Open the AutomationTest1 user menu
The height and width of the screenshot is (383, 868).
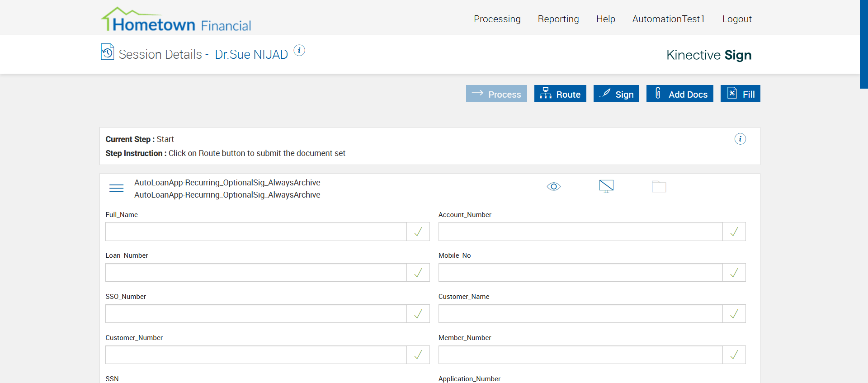point(668,19)
